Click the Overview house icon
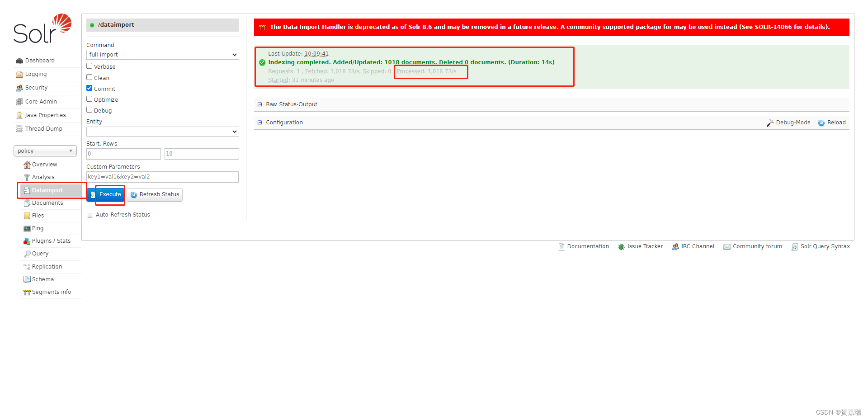The height and width of the screenshot is (420, 868). pyautogui.click(x=27, y=165)
